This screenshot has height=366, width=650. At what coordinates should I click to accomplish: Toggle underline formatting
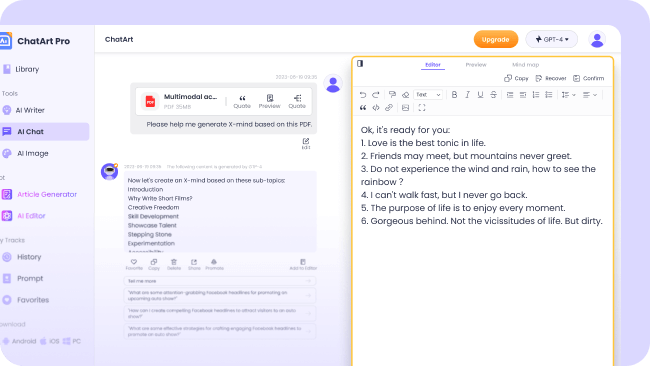click(480, 95)
